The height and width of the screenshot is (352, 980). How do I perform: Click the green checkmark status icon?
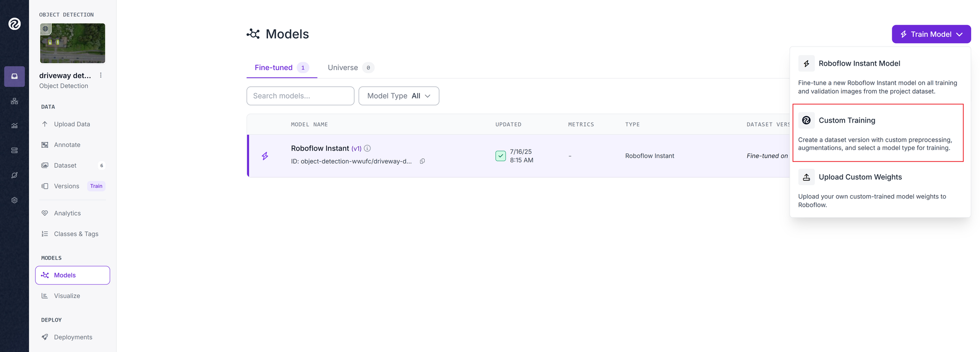coord(501,156)
